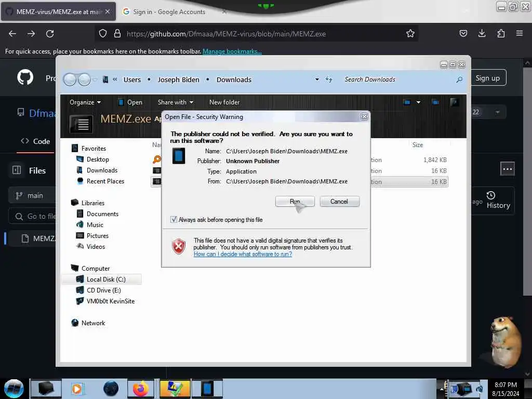Close the Security Warning dialog

(364, 117)
